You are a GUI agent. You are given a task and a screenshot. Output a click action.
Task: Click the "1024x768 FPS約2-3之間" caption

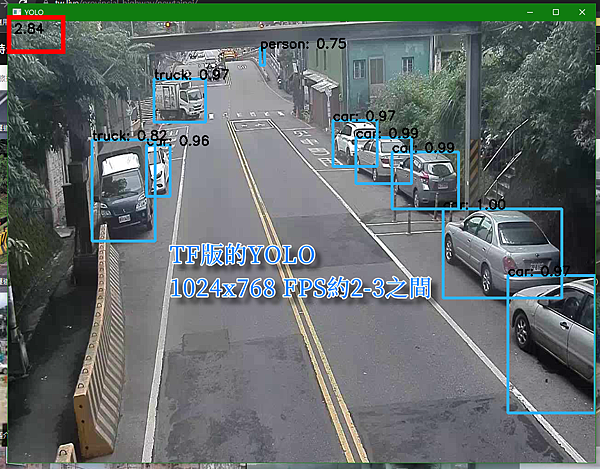click(x=301, y=288)
